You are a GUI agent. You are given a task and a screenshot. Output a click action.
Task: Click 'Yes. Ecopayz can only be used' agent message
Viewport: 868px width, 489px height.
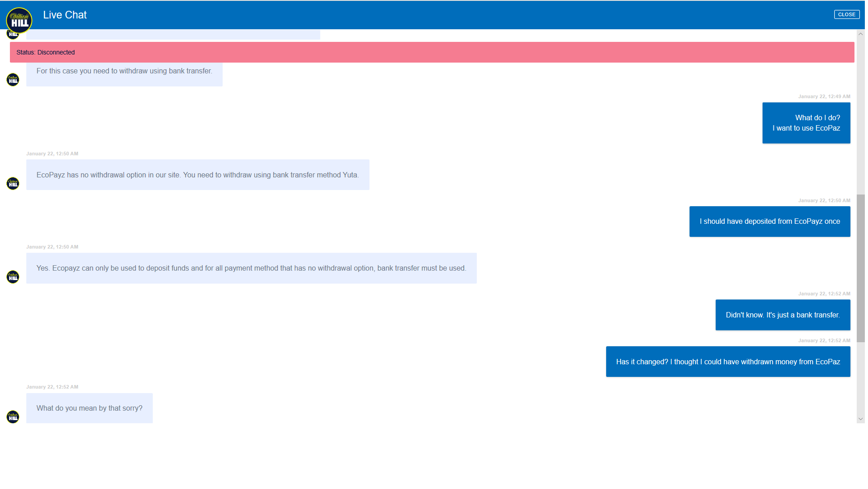coord(251,268)
